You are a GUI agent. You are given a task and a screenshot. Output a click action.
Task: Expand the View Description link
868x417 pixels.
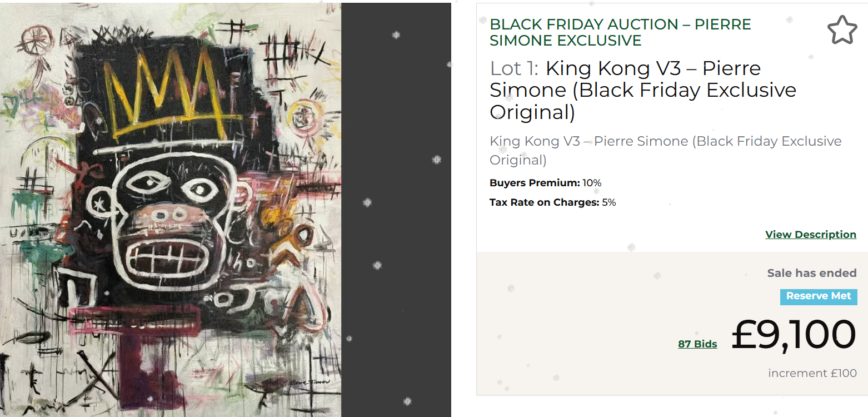point(810,235)
